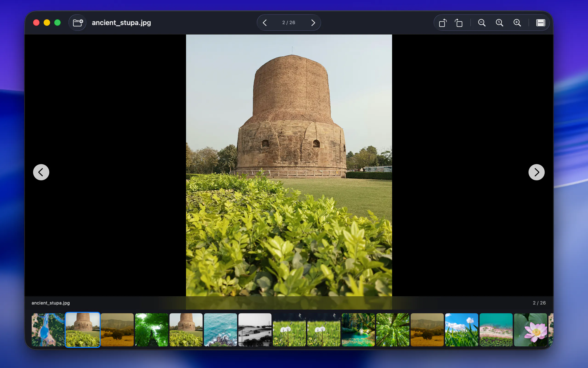Select the black and white landscape thumbnail
This screenshot has height=368, width=588.
(255, 330)
